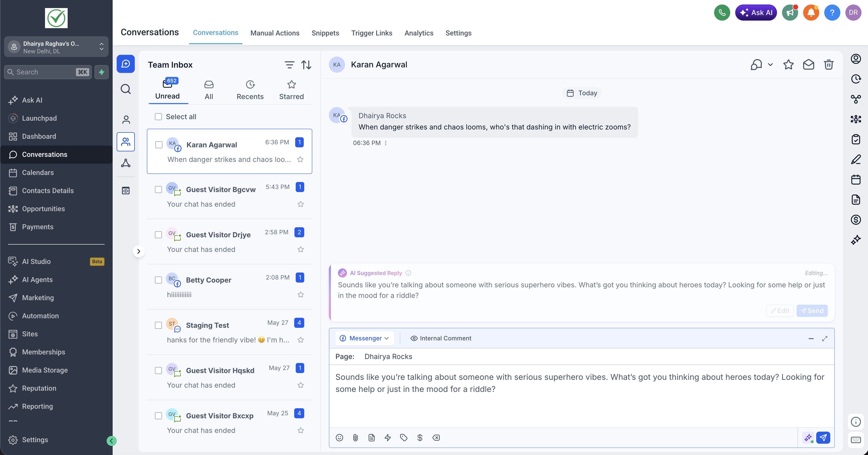The height and width of the screenshot is (455, 868).
Task: Expand the Dhairya Raghav account switcher
Action: pyautogui.click(x=56, y=47)
